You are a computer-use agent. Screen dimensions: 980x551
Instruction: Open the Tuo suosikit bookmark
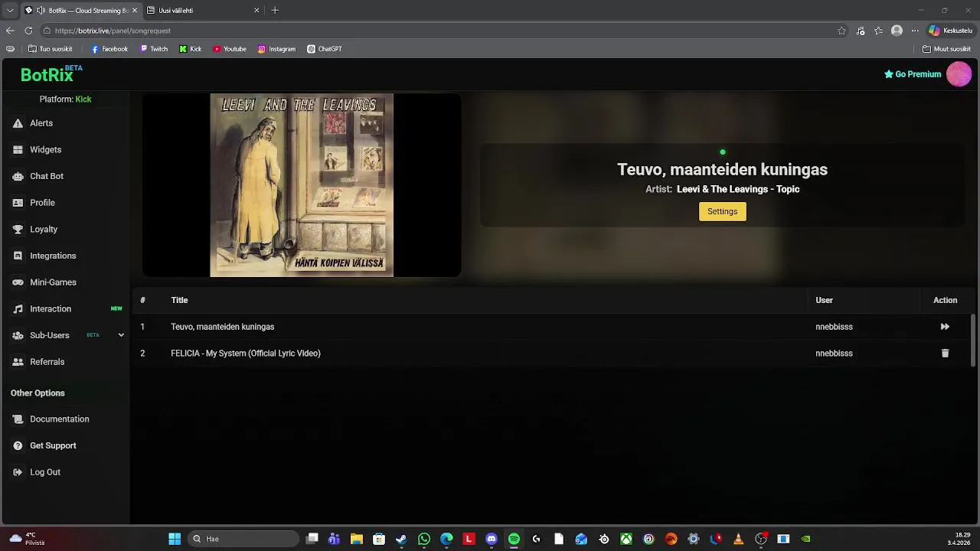click(x=51, y=49)
